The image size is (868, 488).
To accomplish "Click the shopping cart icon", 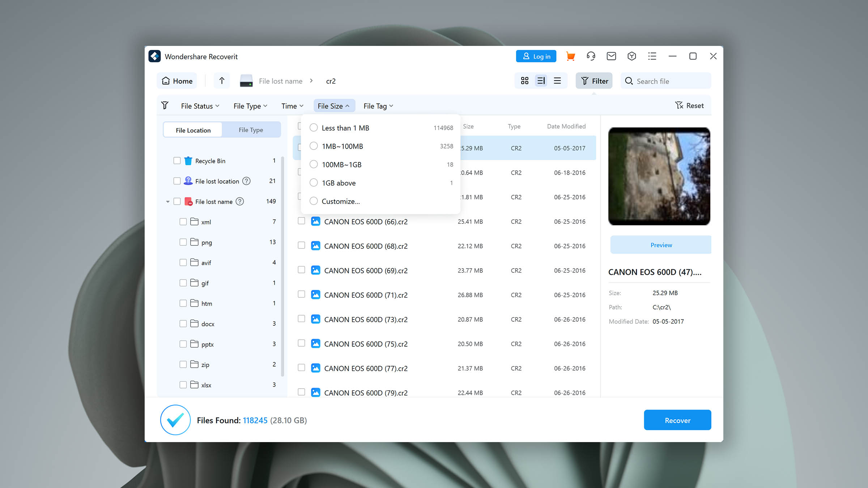I will [x=570, y=56].
